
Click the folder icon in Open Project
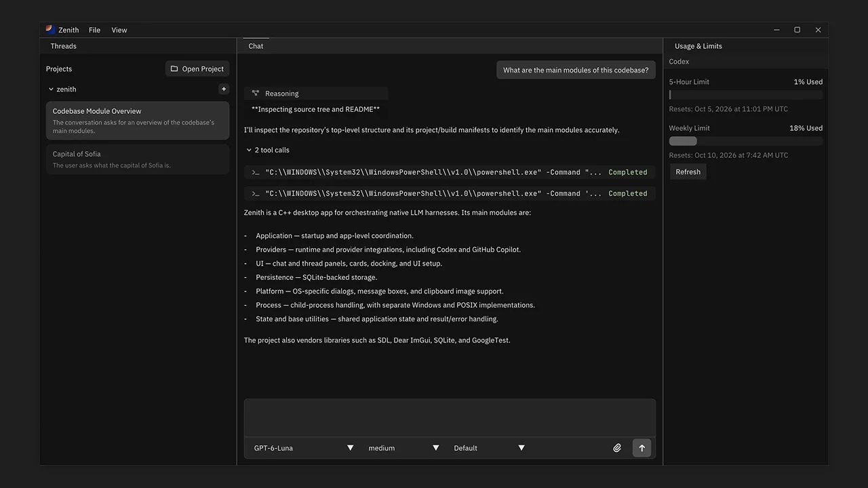point(174,68)
